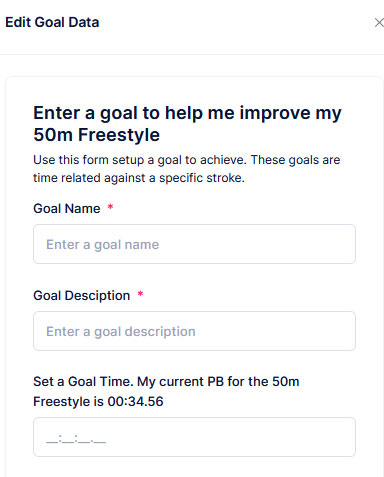Close the Edit Goal Data dialog
The image size is (384, 477).
[379, 23]
